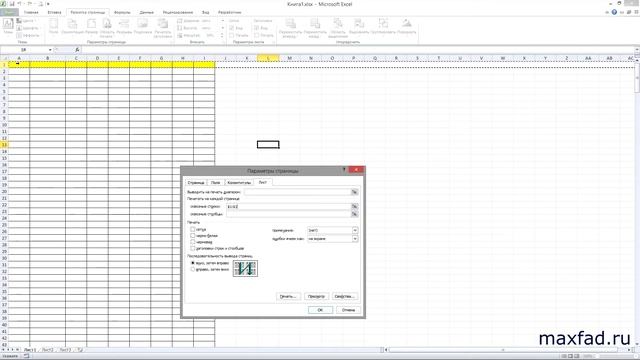The image size is (640, 360).
Task: Switch to the Колонтитулы dialog tab
Action: tap(239, 182)
